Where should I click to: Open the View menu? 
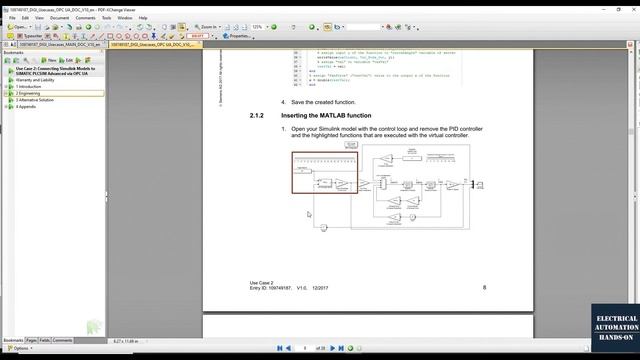(39, 18)
